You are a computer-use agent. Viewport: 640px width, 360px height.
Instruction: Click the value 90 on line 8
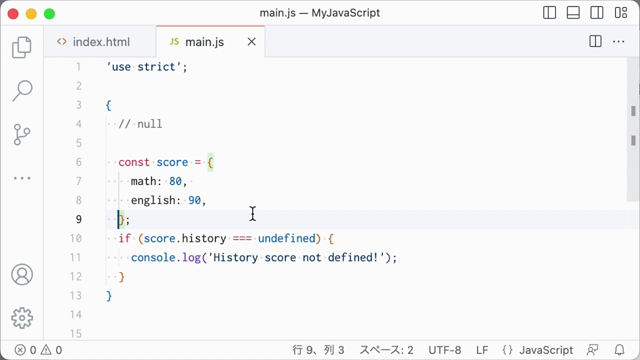(194, 200)
